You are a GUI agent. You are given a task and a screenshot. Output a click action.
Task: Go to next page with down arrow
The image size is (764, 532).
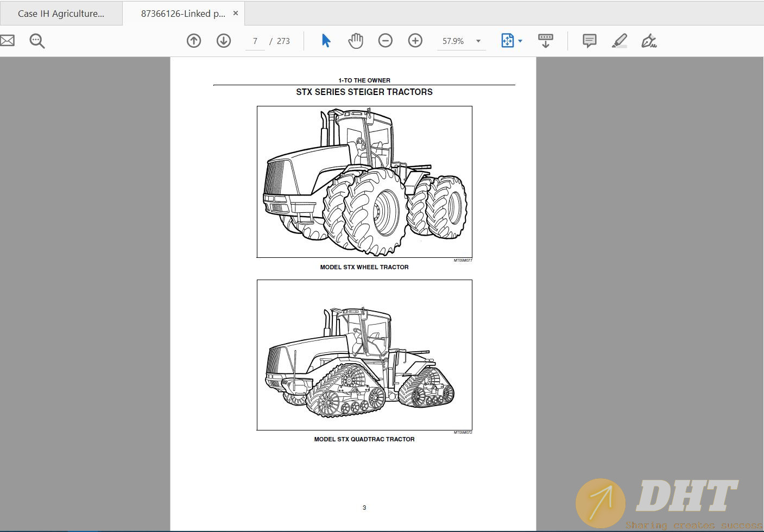224,41
